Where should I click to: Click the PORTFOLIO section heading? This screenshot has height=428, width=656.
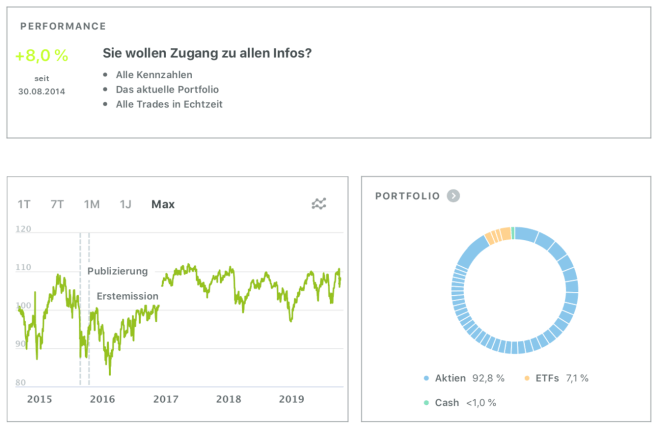pyautogui.click(x=407, y=196)
